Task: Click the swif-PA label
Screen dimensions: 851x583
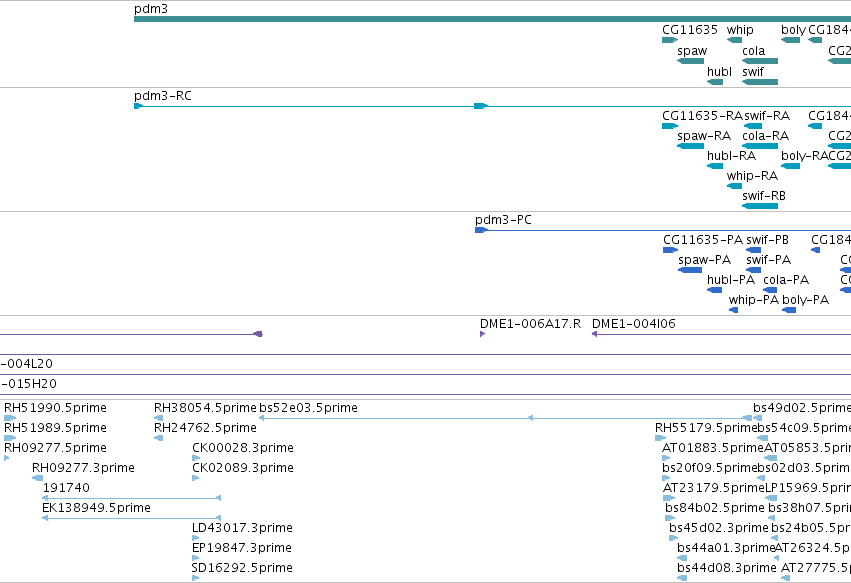Action: point(769,260)
